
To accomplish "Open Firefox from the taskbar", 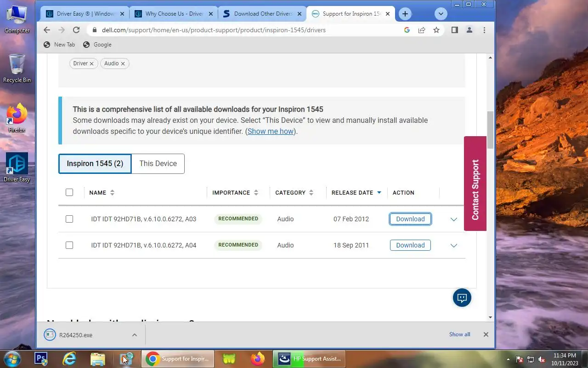I will (x=258, y=359).
